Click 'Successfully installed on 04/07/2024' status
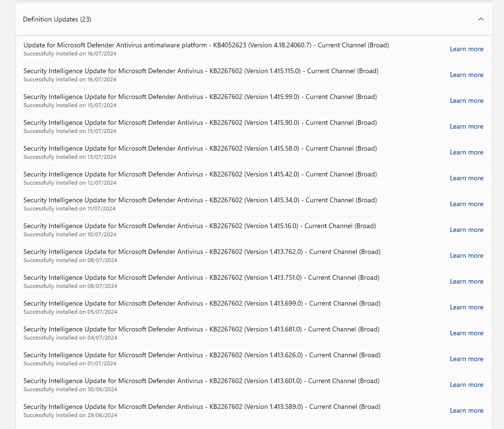Screen dimensions: 504x429 [70, 338]
